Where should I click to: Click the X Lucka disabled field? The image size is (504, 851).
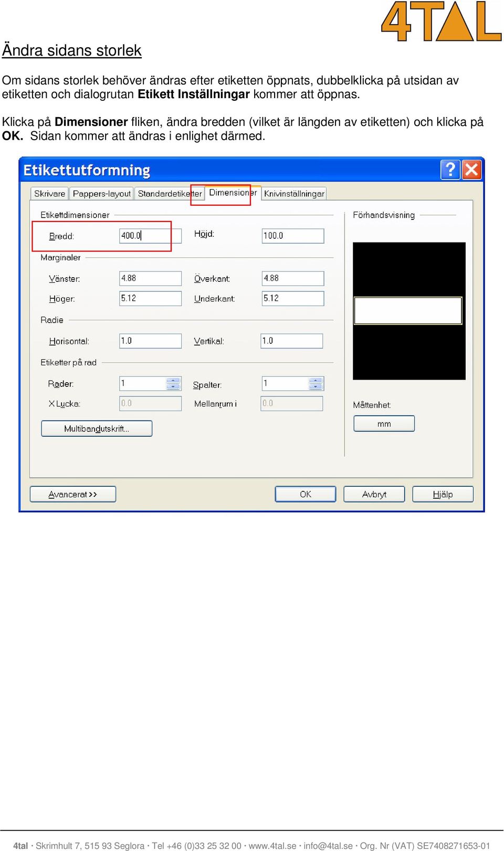pyautogui.click(x=151, y=403)
